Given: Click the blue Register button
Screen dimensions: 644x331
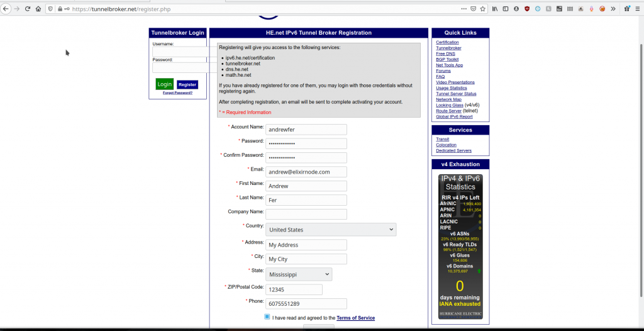Looking at the screenshot, I should point(187,85).
